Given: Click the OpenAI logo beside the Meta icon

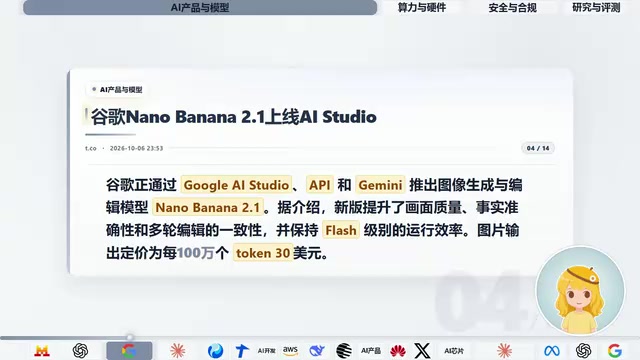Looking at the screenshot, I should 584,351.
